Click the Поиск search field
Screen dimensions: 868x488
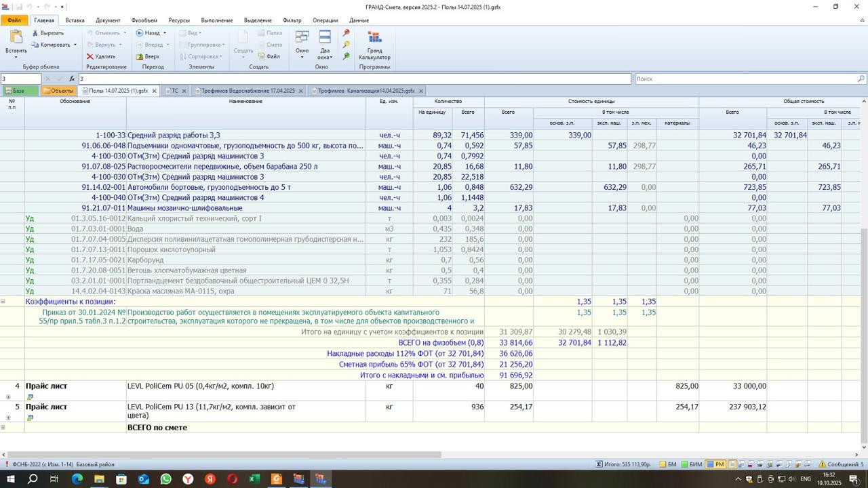tap(746, 79)
